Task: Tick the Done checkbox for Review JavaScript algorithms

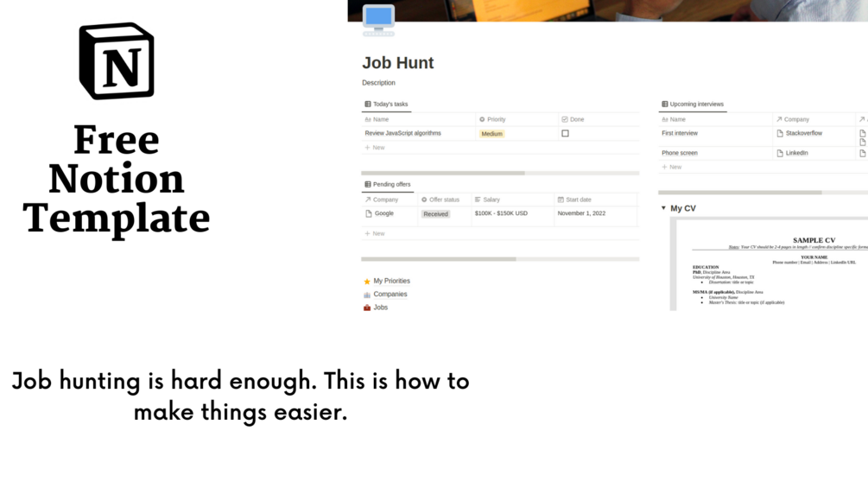Action: click(x=565, y=133)
